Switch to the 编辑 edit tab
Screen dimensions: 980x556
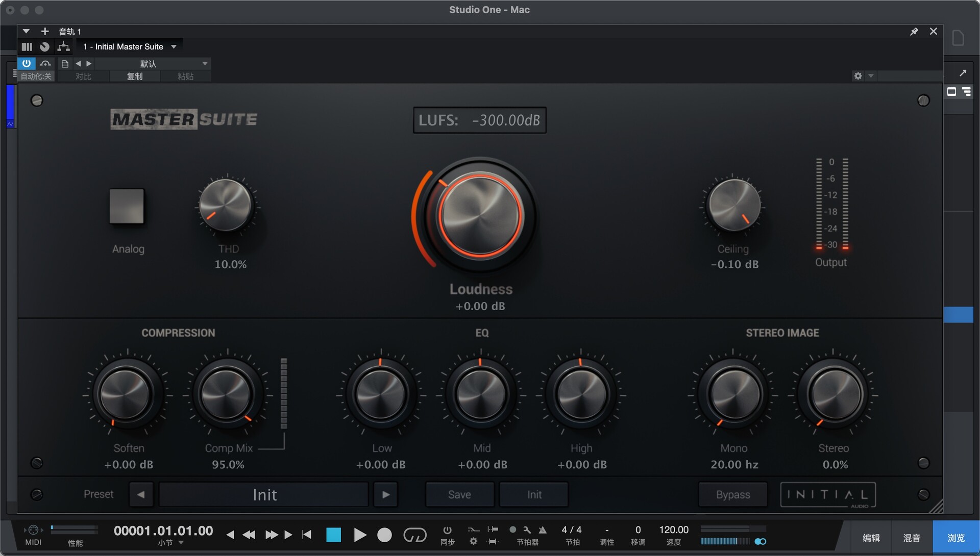[x=871, y=538]
